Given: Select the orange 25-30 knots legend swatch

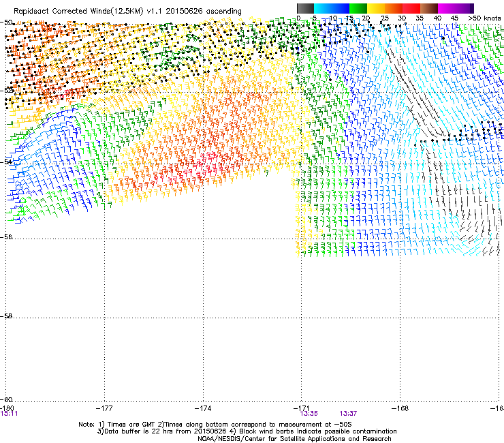Looking at the screenshot, I should coord(394,8).
